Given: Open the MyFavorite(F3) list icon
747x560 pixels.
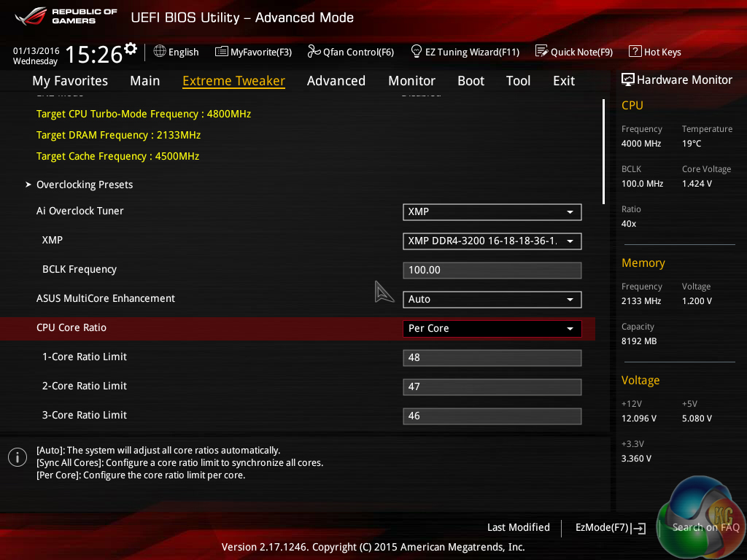Looking at the screenshot, I should tap(222, 52).
